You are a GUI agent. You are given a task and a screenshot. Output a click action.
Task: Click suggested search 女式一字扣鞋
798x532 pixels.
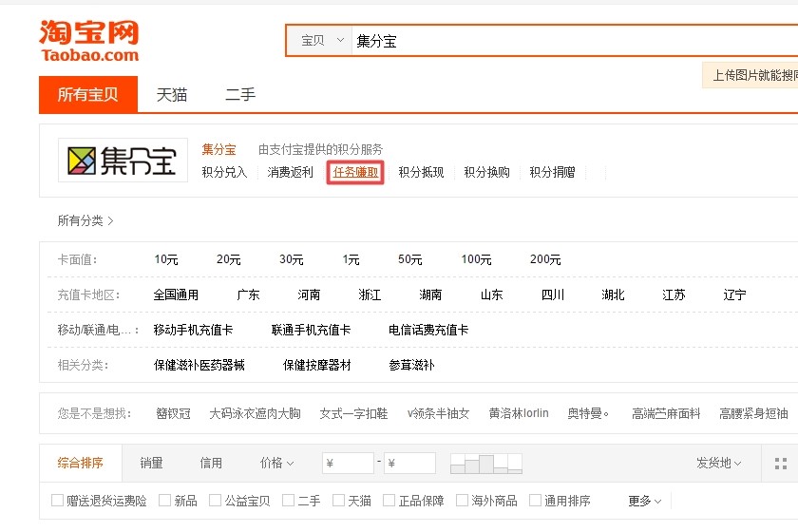coord(353,413)
